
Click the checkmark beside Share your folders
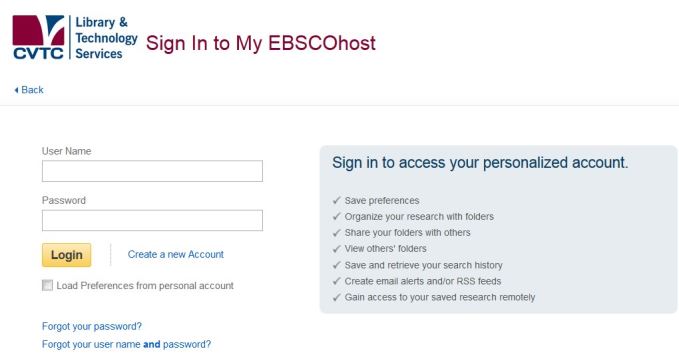[x=337, y=233]
